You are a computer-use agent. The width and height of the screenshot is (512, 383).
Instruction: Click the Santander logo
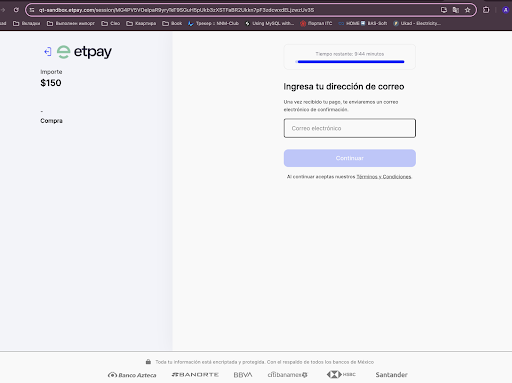click(x=391, y=375)
